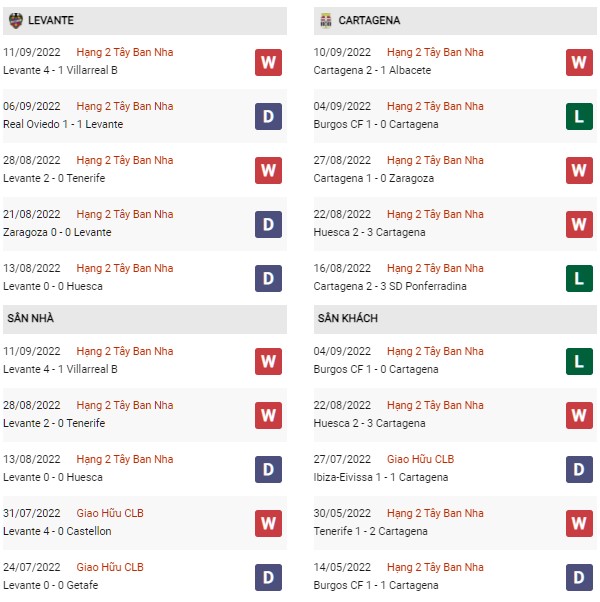Image resolution: width=600 pixels, height=602 pixels.
Task: Click W badge for Cartagena 2-1 Albacete
Action: click(x=579, y=62)
